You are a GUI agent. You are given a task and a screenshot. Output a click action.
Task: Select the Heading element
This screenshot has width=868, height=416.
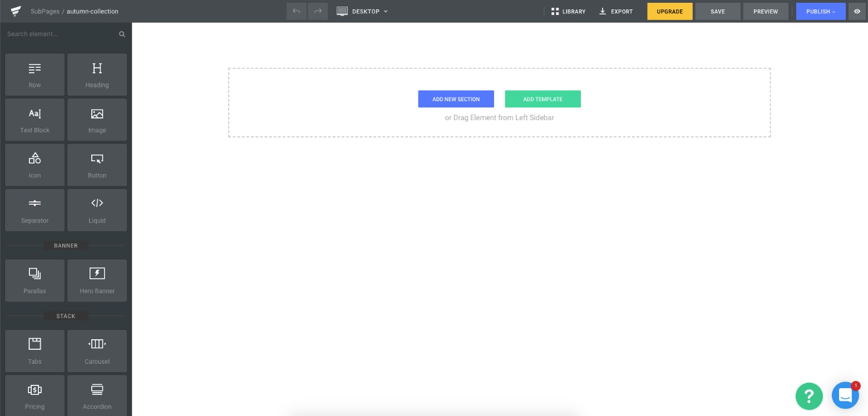(x=97, y=75)
